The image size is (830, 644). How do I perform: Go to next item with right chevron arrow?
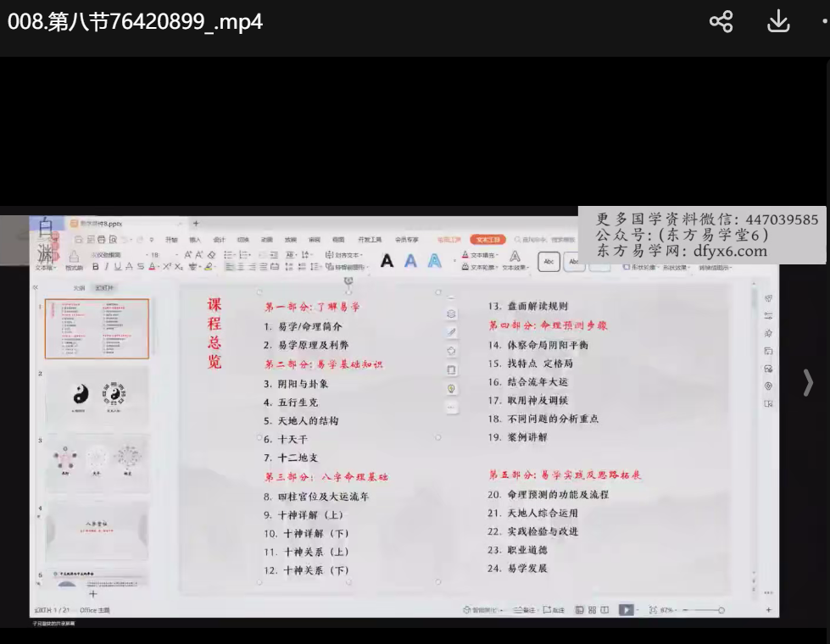click(x=807, y=383)
